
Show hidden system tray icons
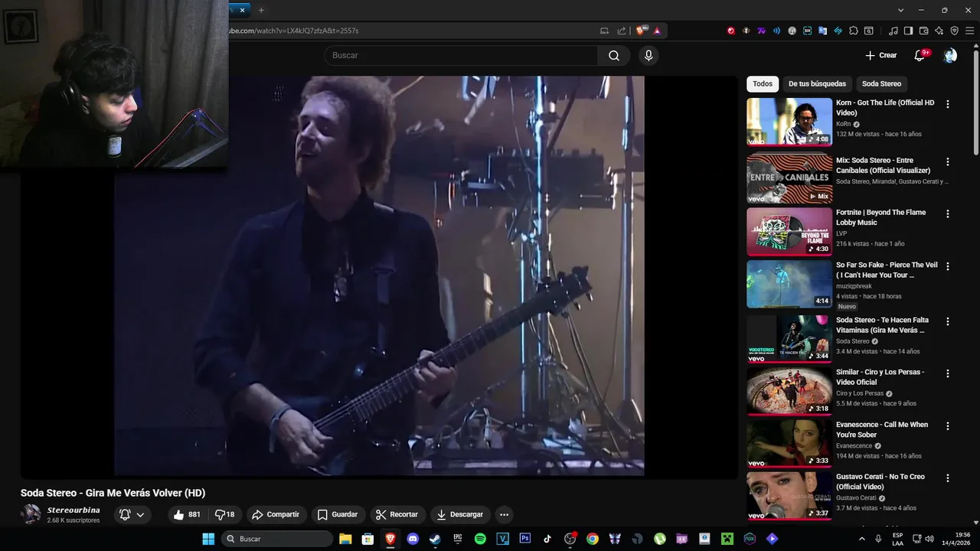click(862, 539)
